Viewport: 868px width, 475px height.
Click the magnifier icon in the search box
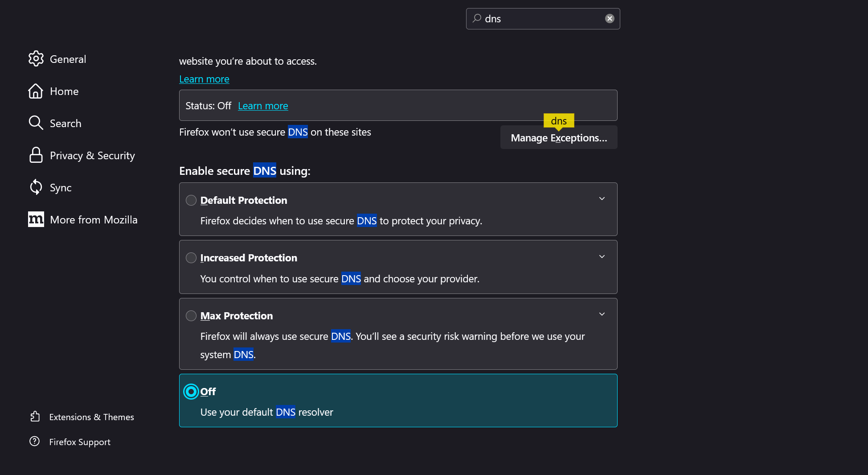(477, 19)
